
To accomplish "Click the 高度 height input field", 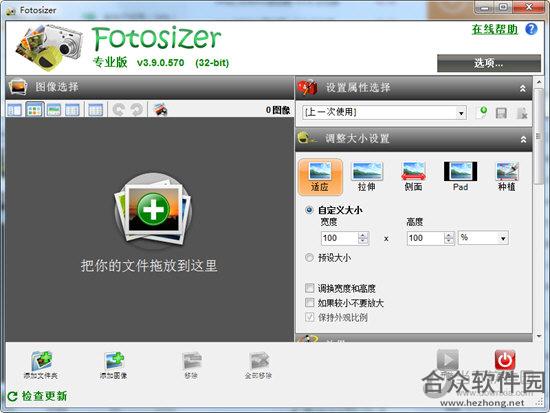I will click(x=425, y=238).
